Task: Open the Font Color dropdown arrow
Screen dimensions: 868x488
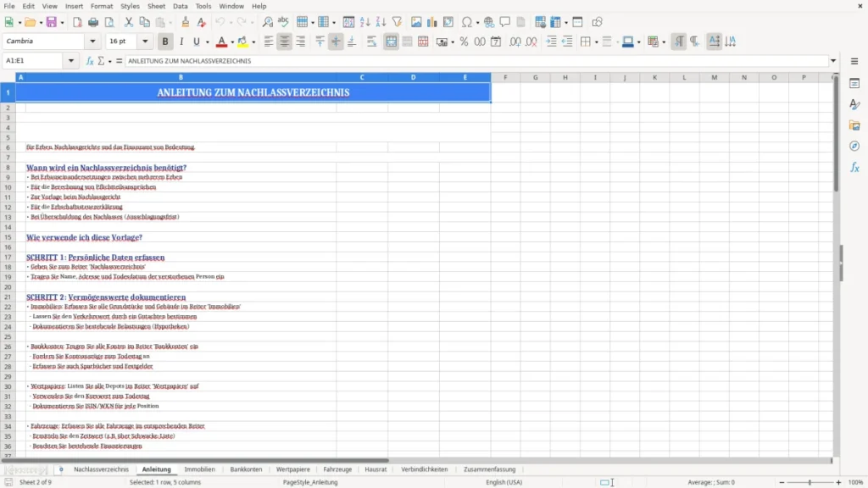Action: pos(232,42)
